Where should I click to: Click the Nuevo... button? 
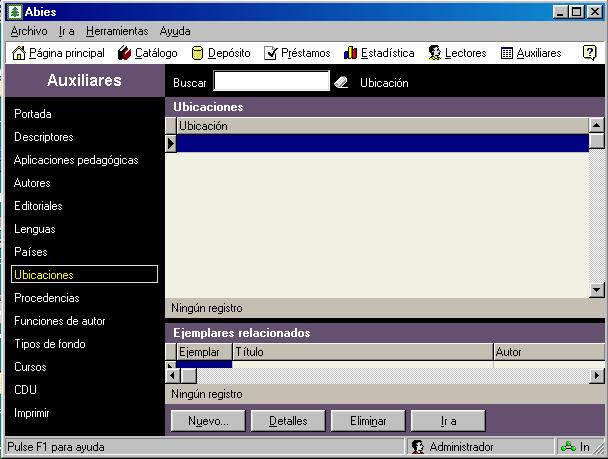pos(208,421)
